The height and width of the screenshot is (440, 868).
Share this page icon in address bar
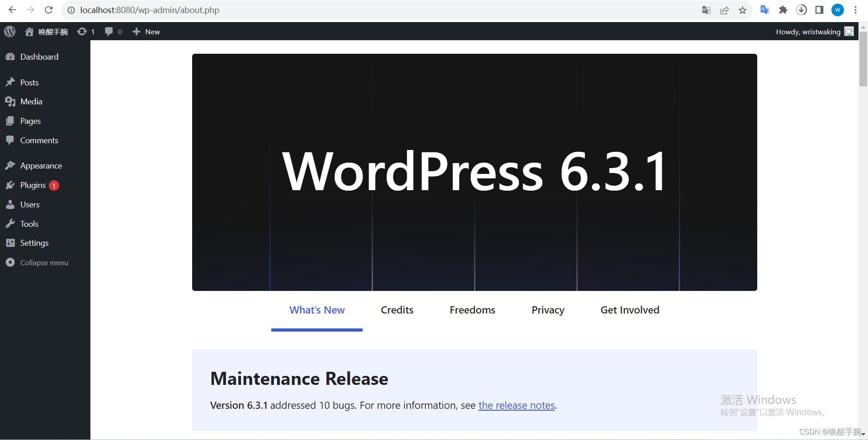[724, 10]
